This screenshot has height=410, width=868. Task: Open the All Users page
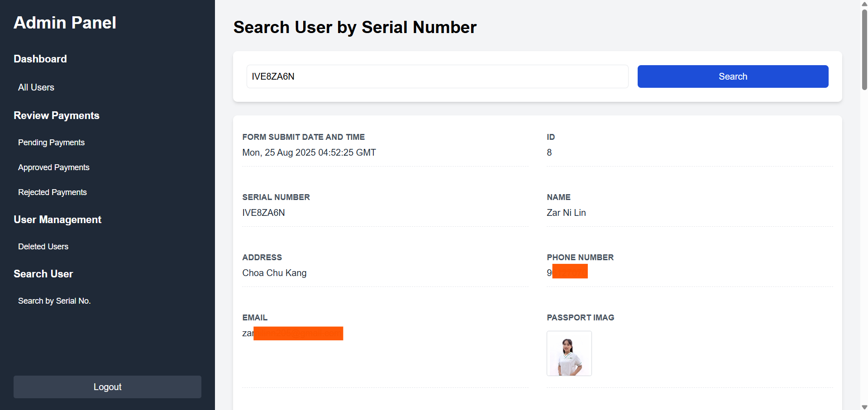(36, 87)
